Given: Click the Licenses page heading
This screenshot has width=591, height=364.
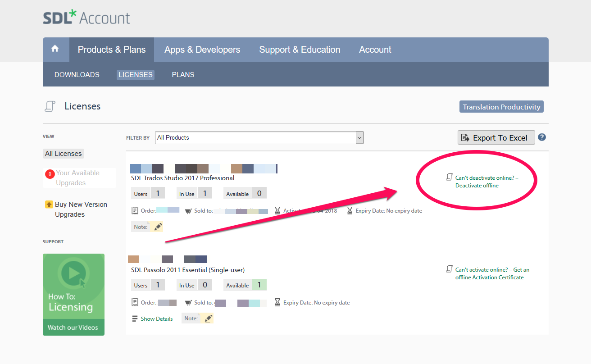Looking at the screenshot, I should [82, 106].
